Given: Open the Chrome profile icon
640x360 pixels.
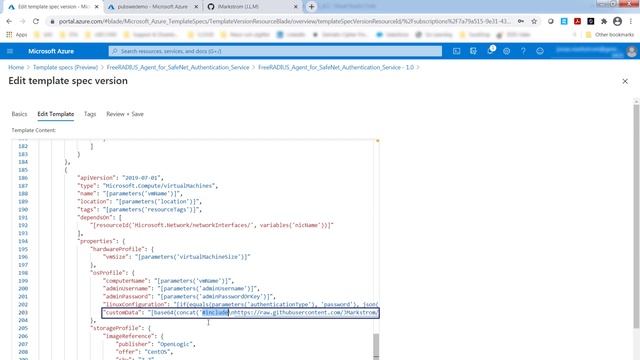Looking at the screenshot, I should pyautogui.click(x=618, y=21).
